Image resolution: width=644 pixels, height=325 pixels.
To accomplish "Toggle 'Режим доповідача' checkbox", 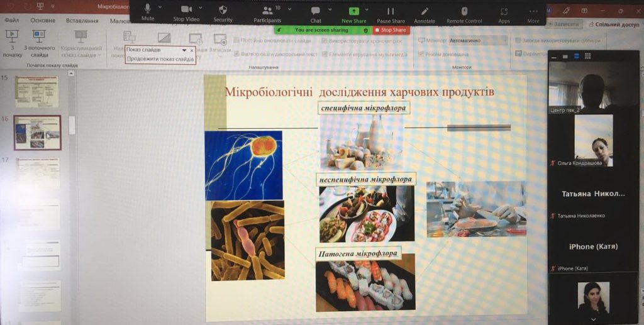I will 421,54.
